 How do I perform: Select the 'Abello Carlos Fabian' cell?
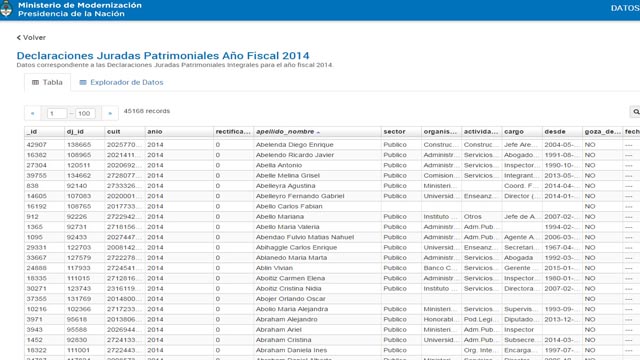318,207
